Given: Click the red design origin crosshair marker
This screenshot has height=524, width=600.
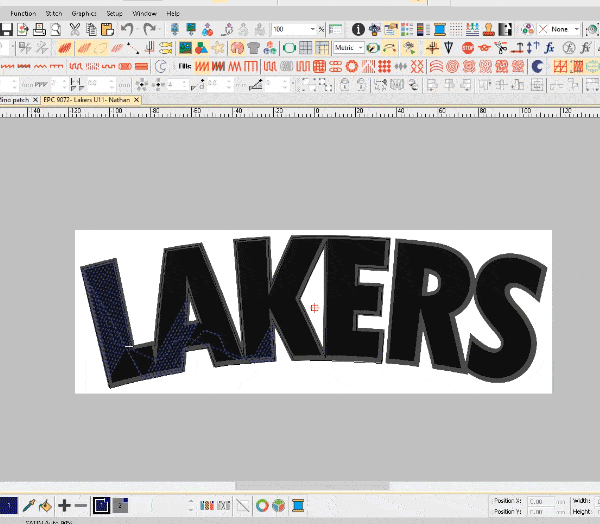Looking at the screenshot, I should (x=315, y=308).
